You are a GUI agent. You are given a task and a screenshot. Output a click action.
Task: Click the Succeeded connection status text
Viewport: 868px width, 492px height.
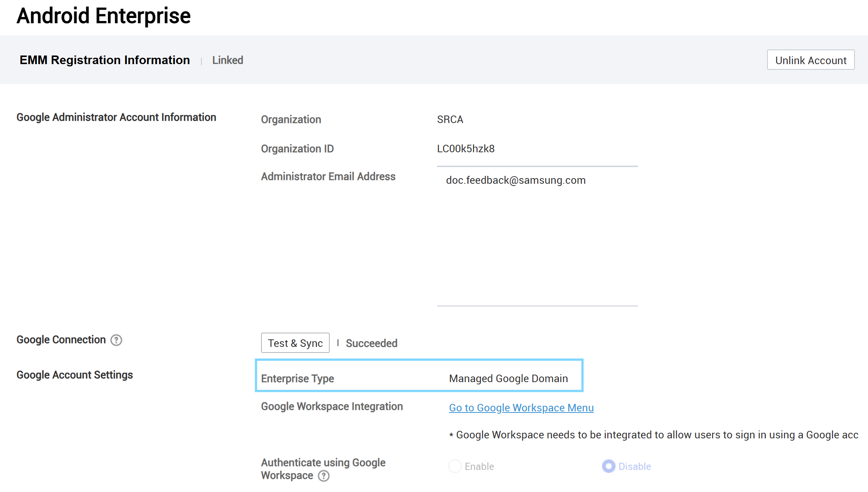[x=371, y=343]
